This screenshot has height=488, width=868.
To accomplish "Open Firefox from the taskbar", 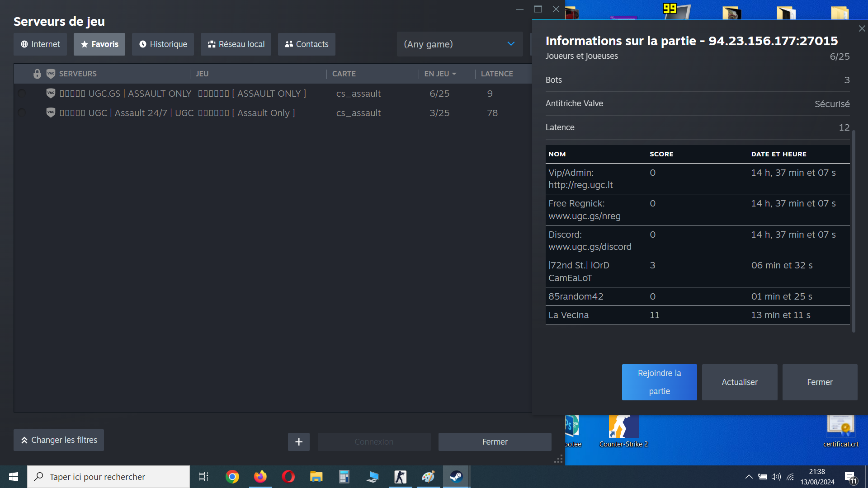I will click(260, 477).
